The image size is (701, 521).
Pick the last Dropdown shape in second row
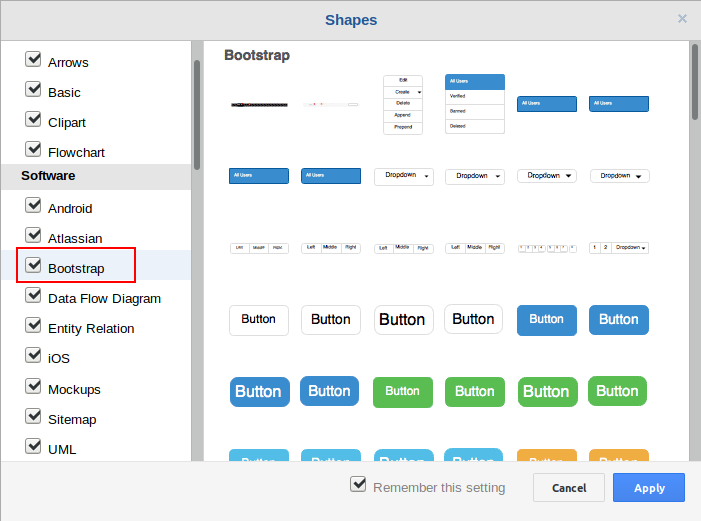tap(618, 176)
